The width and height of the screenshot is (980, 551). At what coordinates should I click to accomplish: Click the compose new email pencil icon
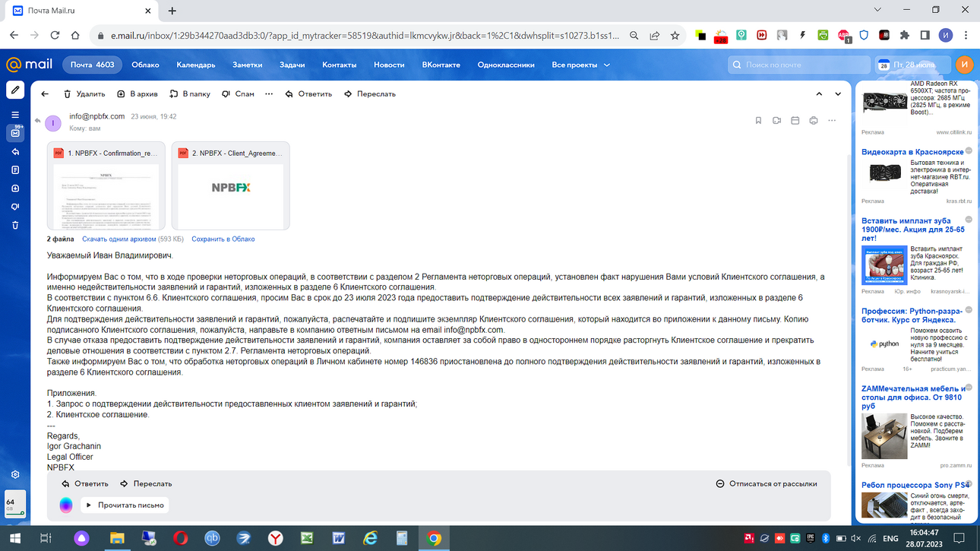tap(15, 90)
